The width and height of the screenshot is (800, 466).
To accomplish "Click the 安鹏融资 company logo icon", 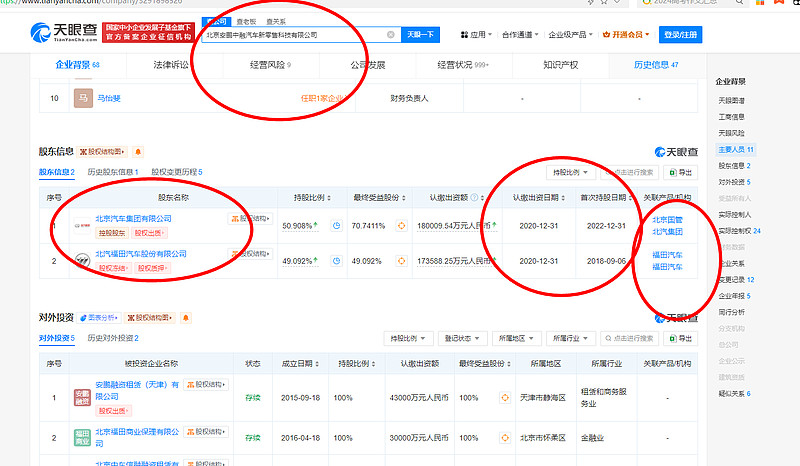I will (x=82, y=398).
